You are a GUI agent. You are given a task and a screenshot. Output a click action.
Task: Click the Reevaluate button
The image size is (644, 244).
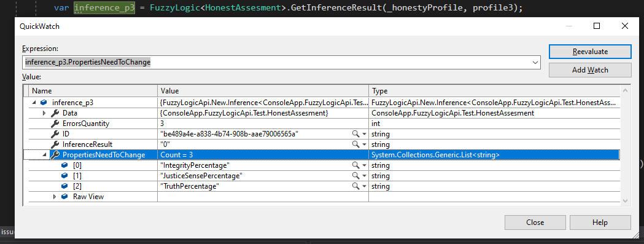pyautogui.click(x=590, y=52)
